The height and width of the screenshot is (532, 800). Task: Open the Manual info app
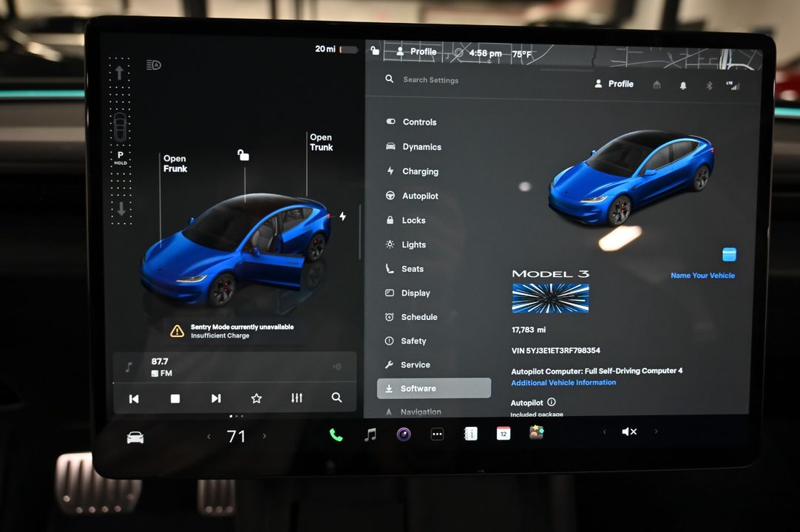pos(470,434)
